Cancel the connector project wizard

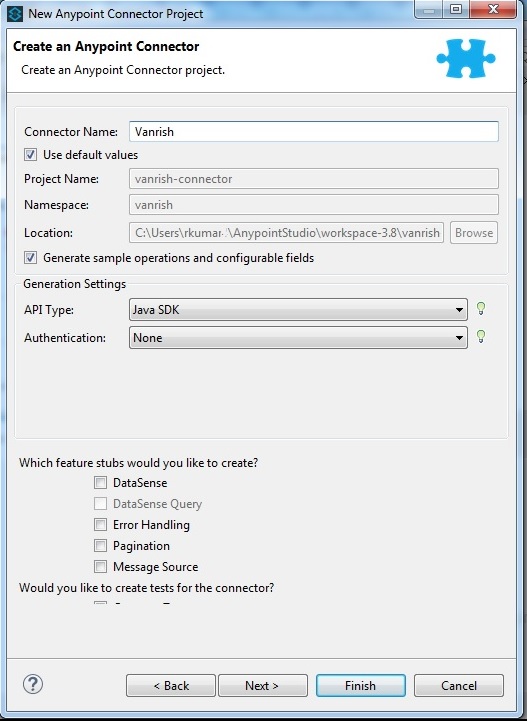pyautogui.click(x=459, y=686)
